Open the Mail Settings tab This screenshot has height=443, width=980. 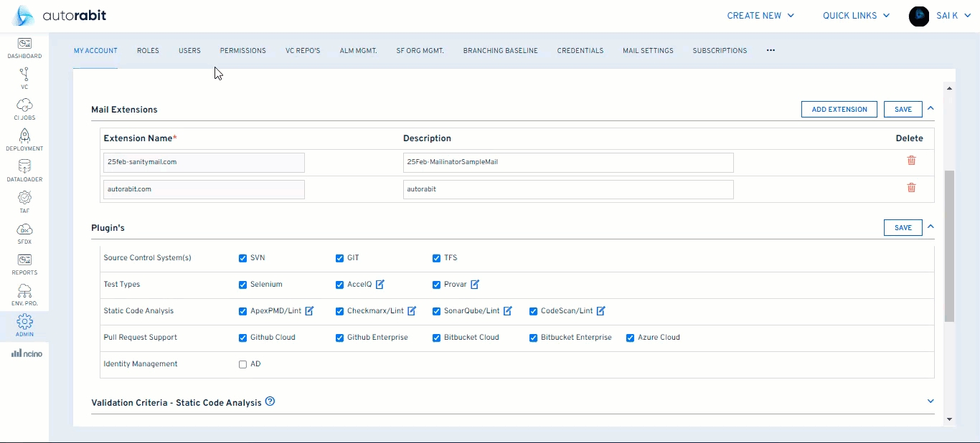pyautogui.click(x=647, y=51)
